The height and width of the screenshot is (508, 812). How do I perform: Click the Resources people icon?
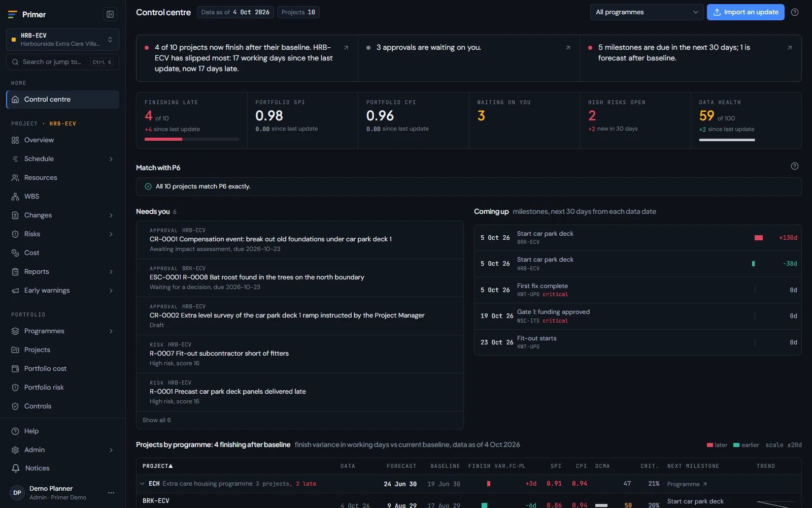15,178
